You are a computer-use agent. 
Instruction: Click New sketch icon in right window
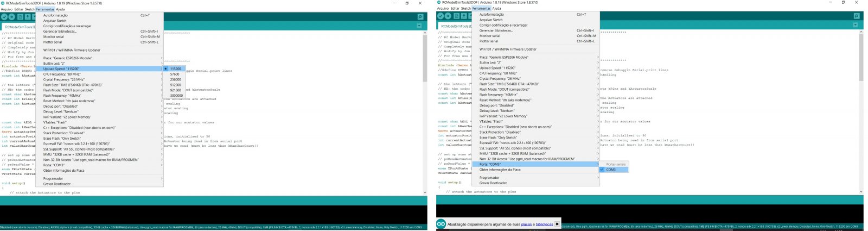point(456,16)
